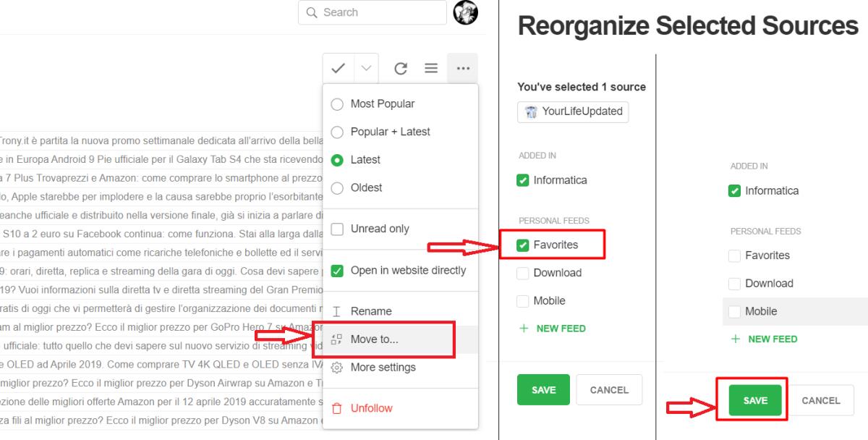Click the list layout hamburger icon
This screenshot has width=868, height=440.
pos(431,67)
